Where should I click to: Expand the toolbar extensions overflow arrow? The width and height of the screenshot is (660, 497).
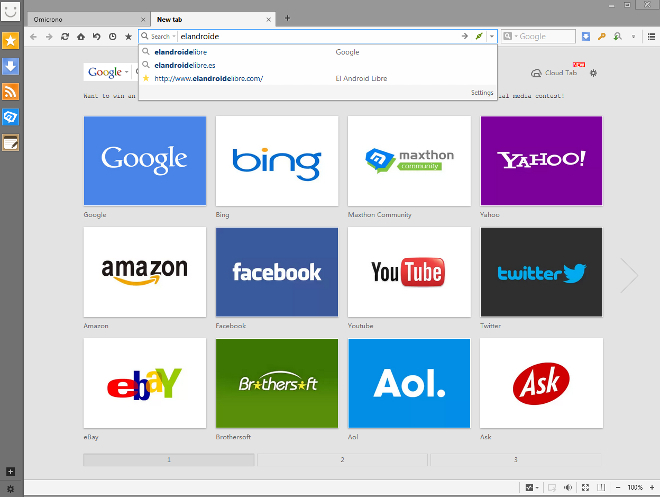pyautogui.click(x=633, y=37)
